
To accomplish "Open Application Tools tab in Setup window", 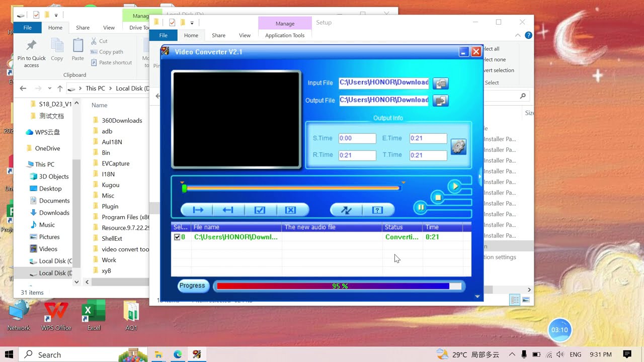I will 285,35.
